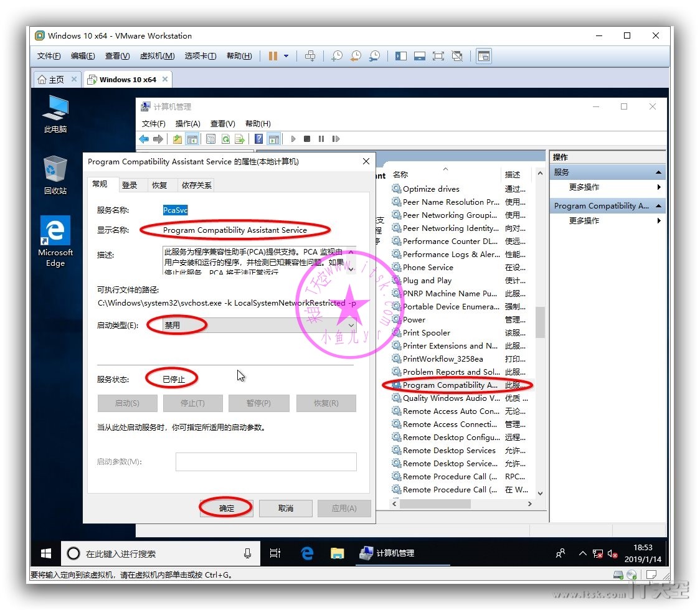This screenshot has width=700, height=610.
Task: Pause the virtual machine in VMware toolbar
Action: click(273, 56)
